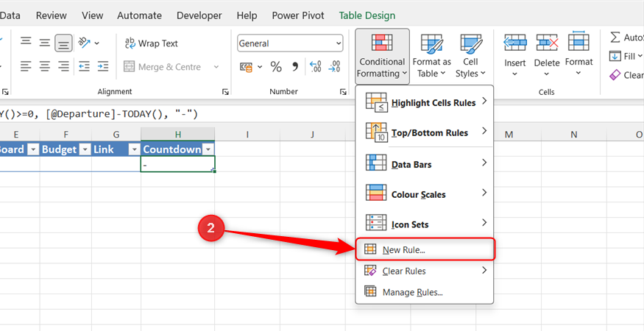Open the Budget column filter dropdown
644x331 pixels.
coord(85,150)
